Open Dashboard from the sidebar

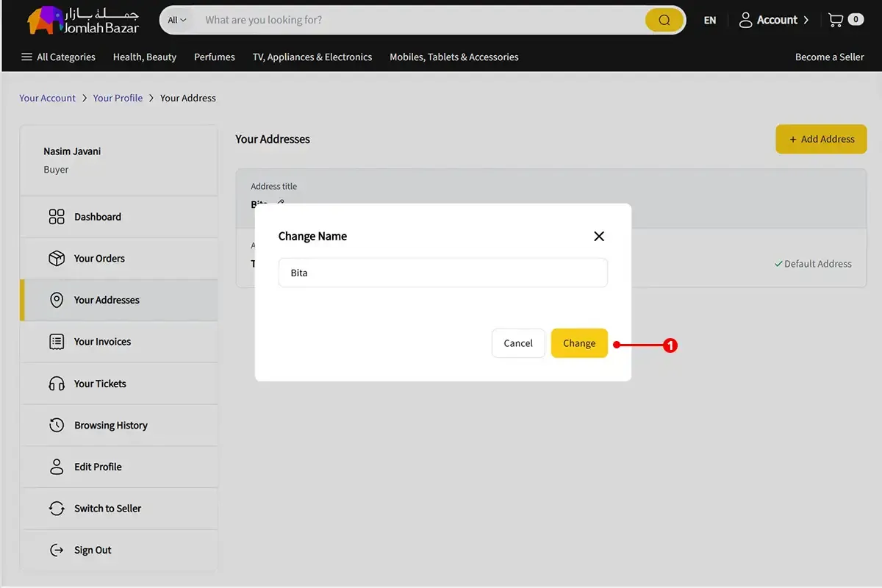click(x=97, y=217)
